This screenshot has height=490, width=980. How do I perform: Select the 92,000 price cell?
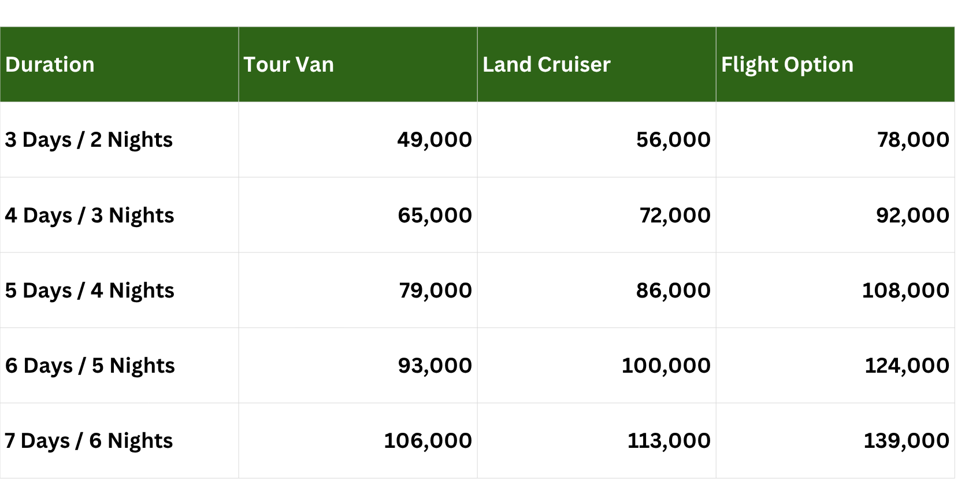(912, 216)
